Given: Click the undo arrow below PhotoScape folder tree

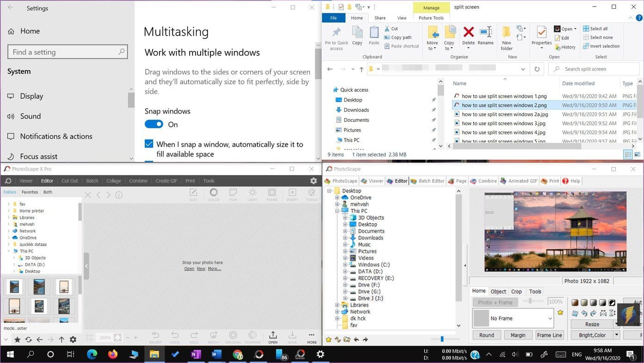Looking at the screenshot, I should pos(356,339).
